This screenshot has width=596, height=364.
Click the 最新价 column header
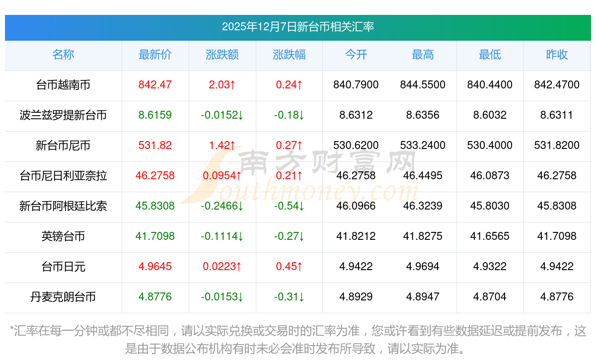[155, 55]
